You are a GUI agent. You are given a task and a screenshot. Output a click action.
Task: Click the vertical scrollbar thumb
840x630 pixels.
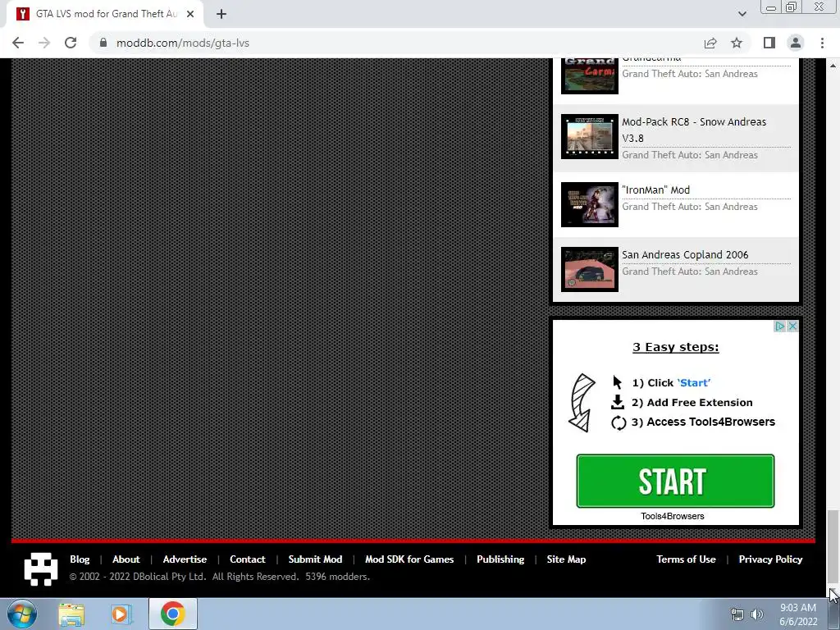tap(833, 546)
